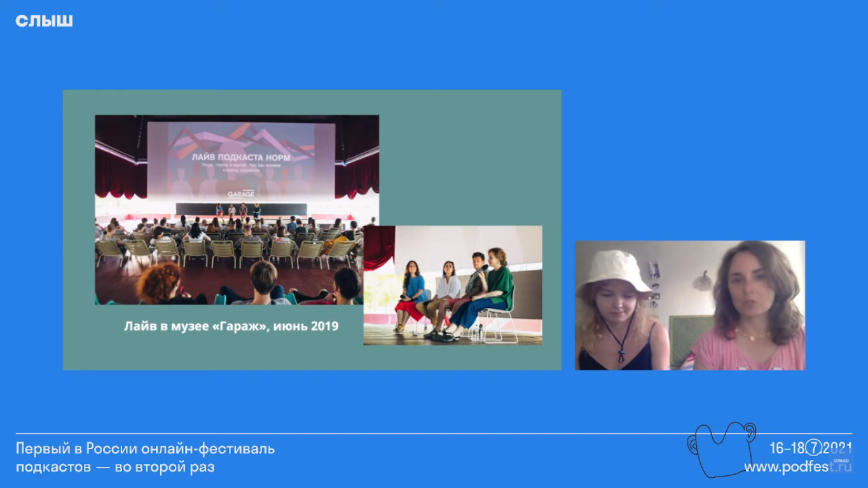This screenshot has height=488, width=868.
Task: Select the large audience hall photo on the slide
Action: point(237,209)
